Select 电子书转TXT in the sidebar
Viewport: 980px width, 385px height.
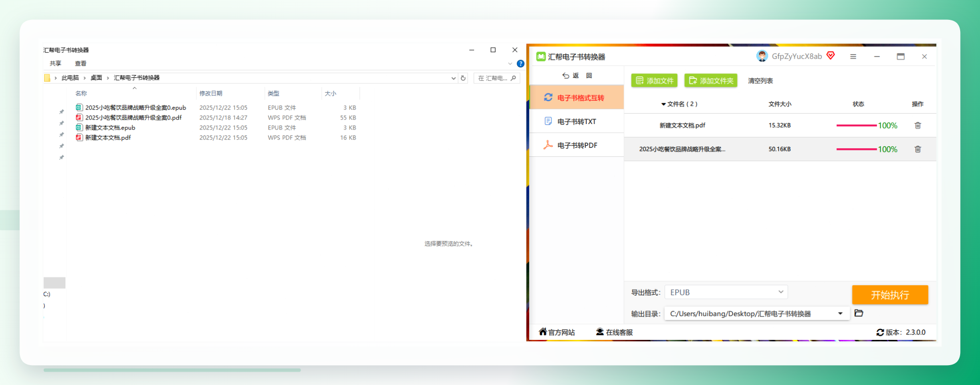(577, 121)
